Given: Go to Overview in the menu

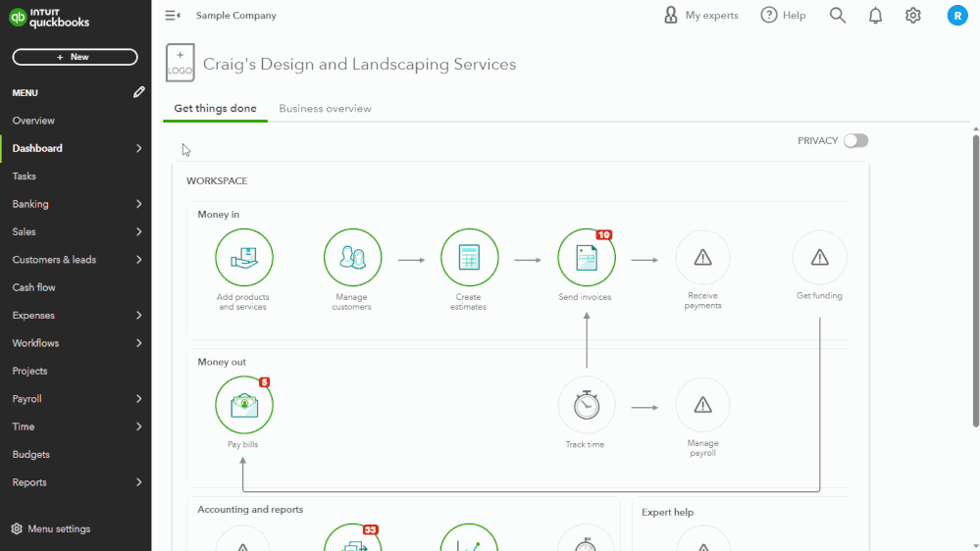Looking at the screenshot, I should click(33, 121).
